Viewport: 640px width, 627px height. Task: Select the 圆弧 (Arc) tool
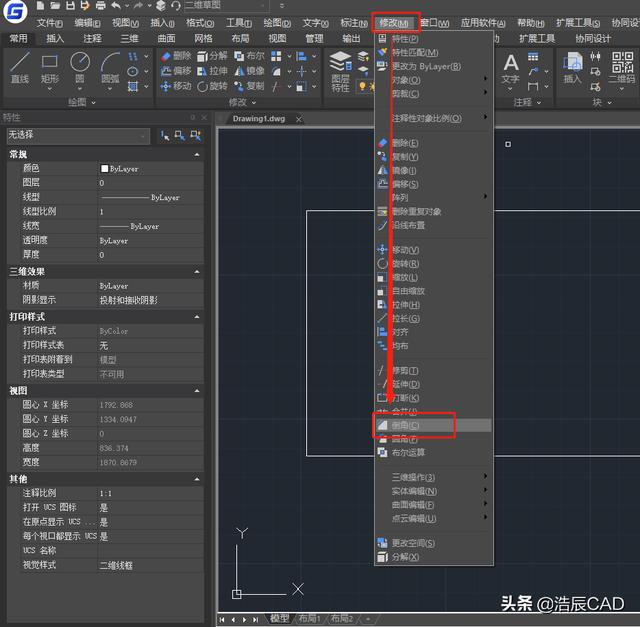click(110, 68)
